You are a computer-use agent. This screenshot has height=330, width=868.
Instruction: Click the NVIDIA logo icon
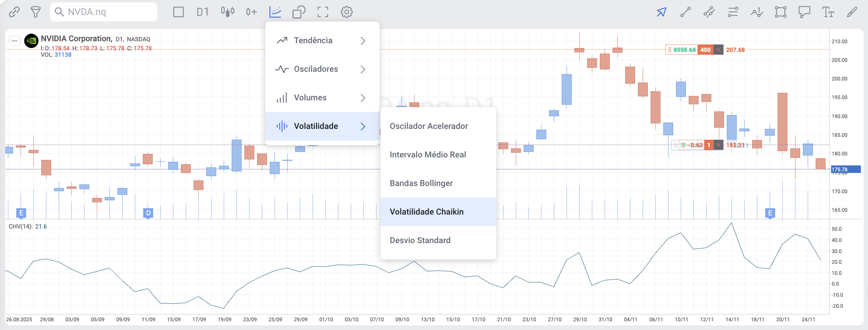[31, 40]
